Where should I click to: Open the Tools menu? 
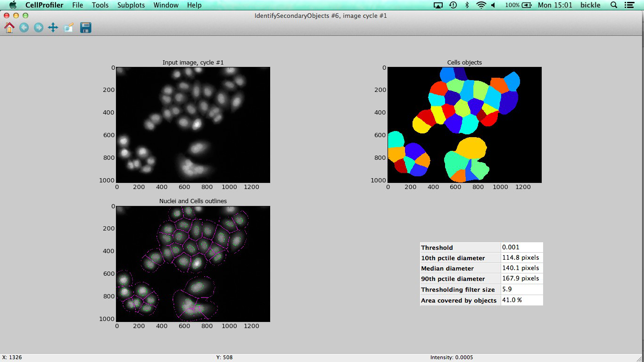tap(100, 5)
